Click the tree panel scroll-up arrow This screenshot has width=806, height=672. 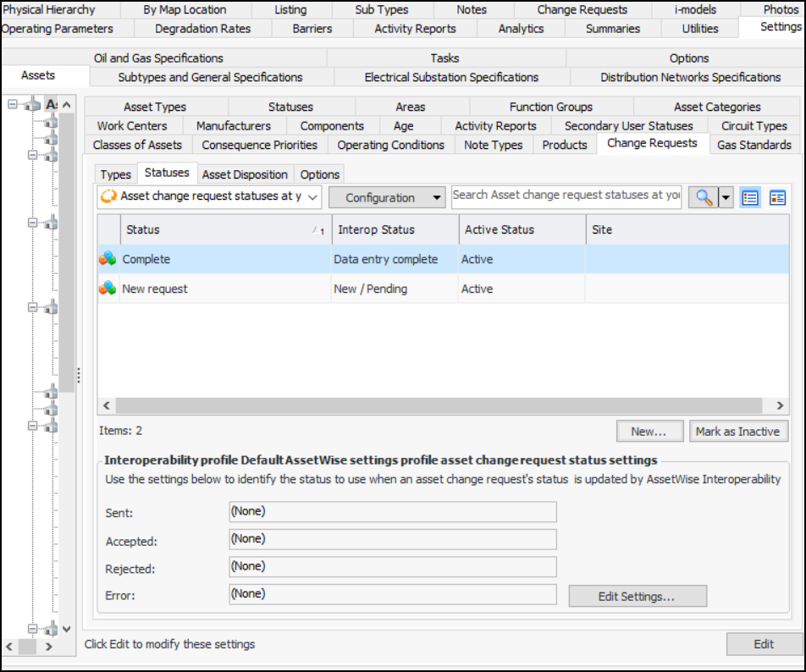(x=67, y=105)
